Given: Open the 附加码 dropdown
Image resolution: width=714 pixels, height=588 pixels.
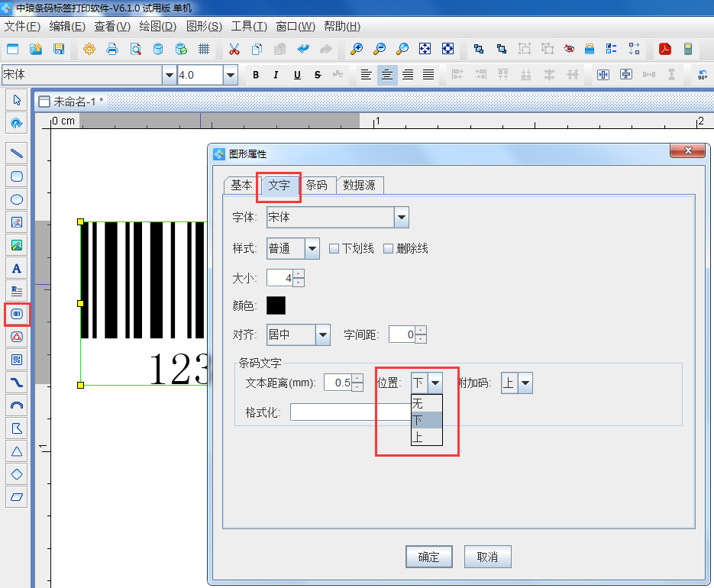Looking at the screenshot, I should (527, 382).
